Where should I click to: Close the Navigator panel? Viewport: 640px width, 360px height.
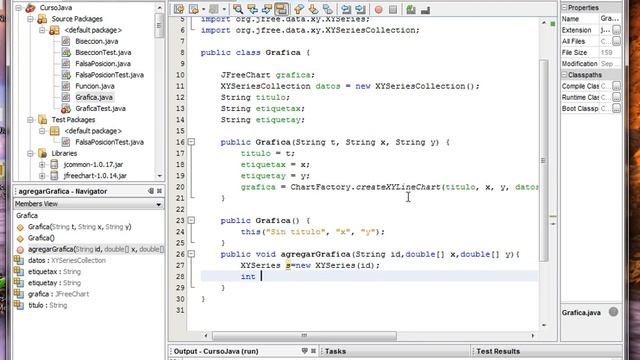coord(160,191)
